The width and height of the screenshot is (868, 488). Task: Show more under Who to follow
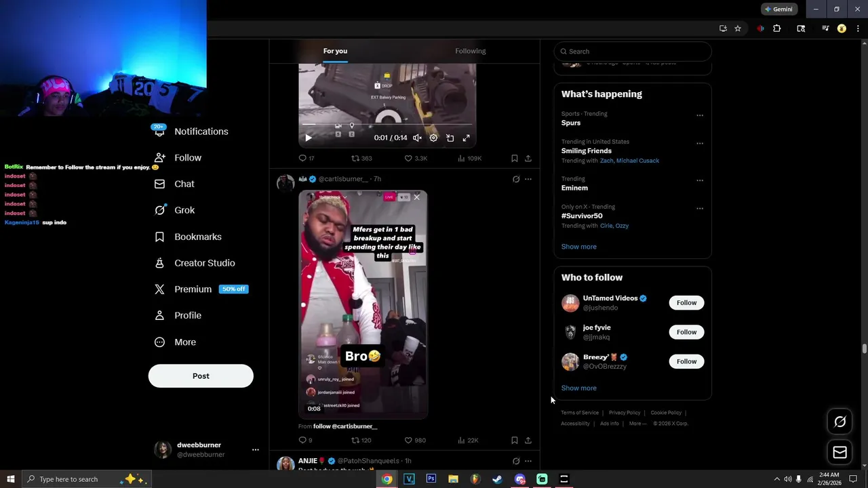coord(578,388)
